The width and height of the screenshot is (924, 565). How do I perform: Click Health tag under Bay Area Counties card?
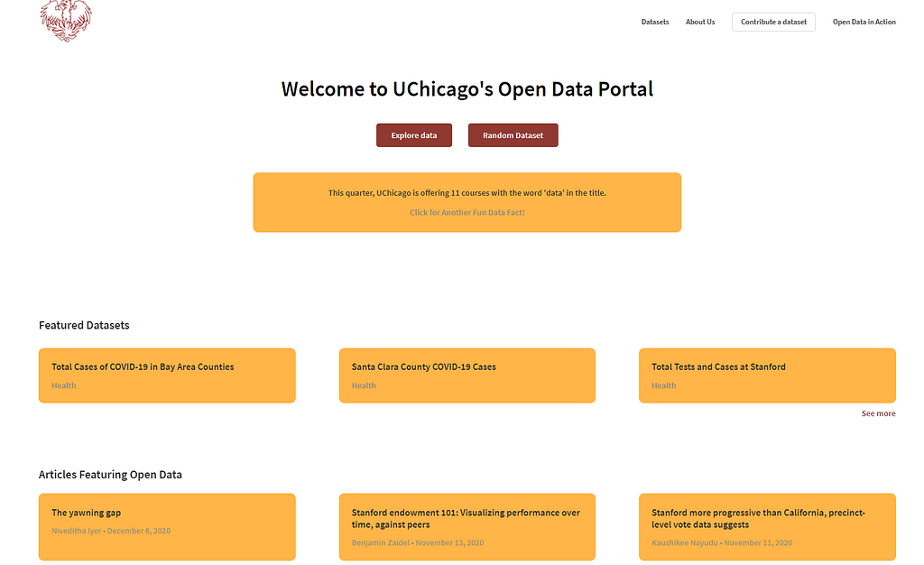64,385
